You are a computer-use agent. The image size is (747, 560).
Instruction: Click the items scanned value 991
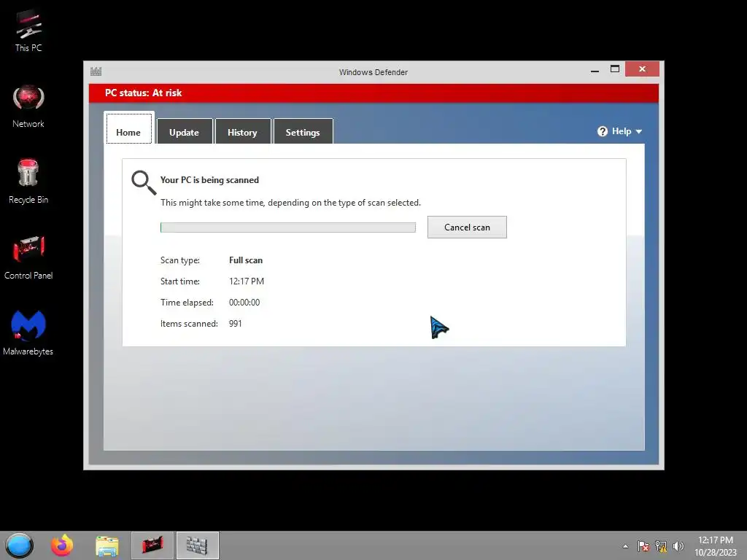pyautogui.click(x=236, y=324)
